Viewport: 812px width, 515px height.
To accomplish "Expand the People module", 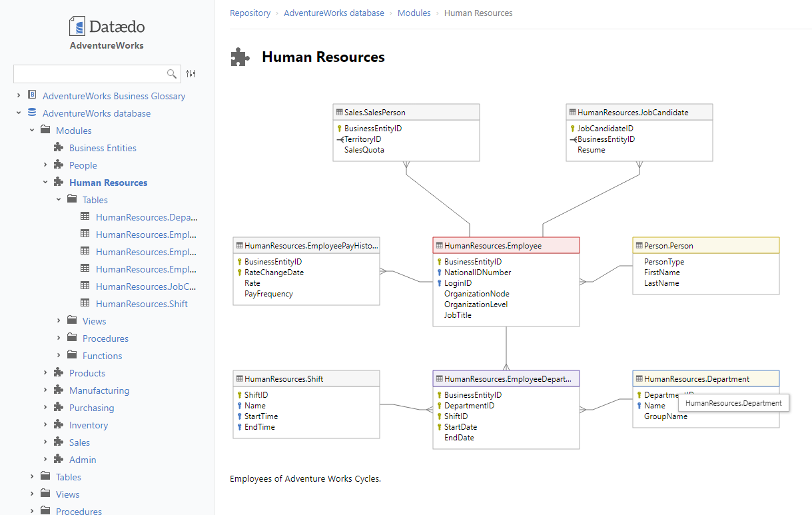I will coord(45,165).
